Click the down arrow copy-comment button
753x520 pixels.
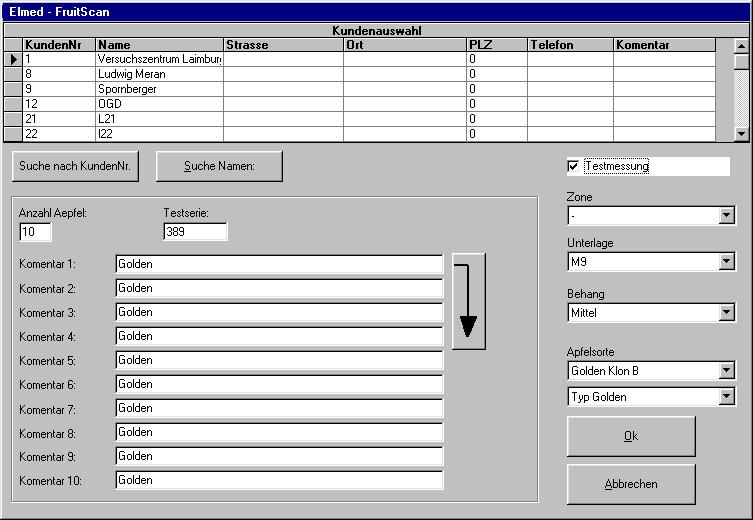tap(468, 301)
